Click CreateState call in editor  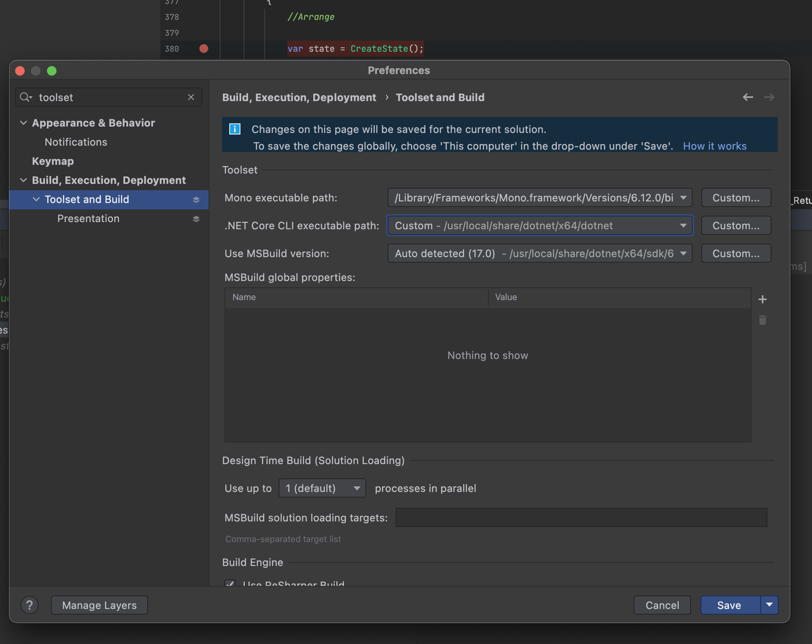[379, 49]
